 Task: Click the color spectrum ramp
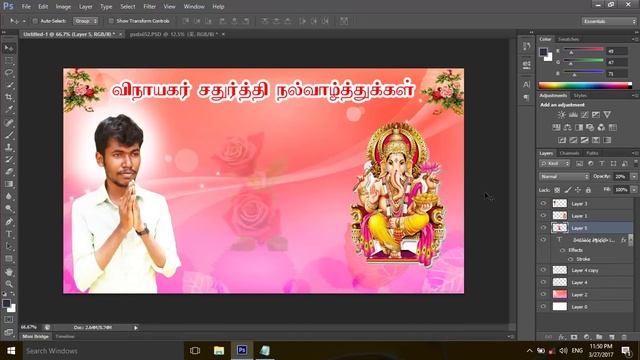coord(585,85)
